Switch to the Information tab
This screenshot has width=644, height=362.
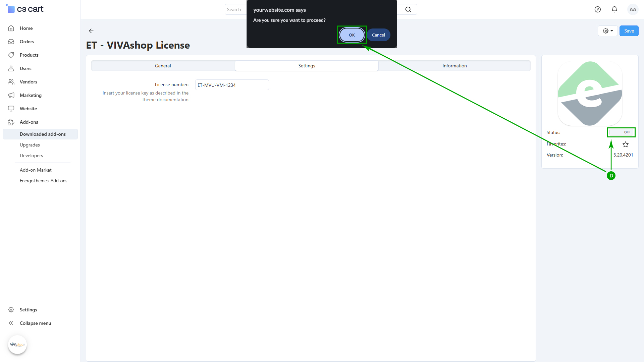click(454, 66)
